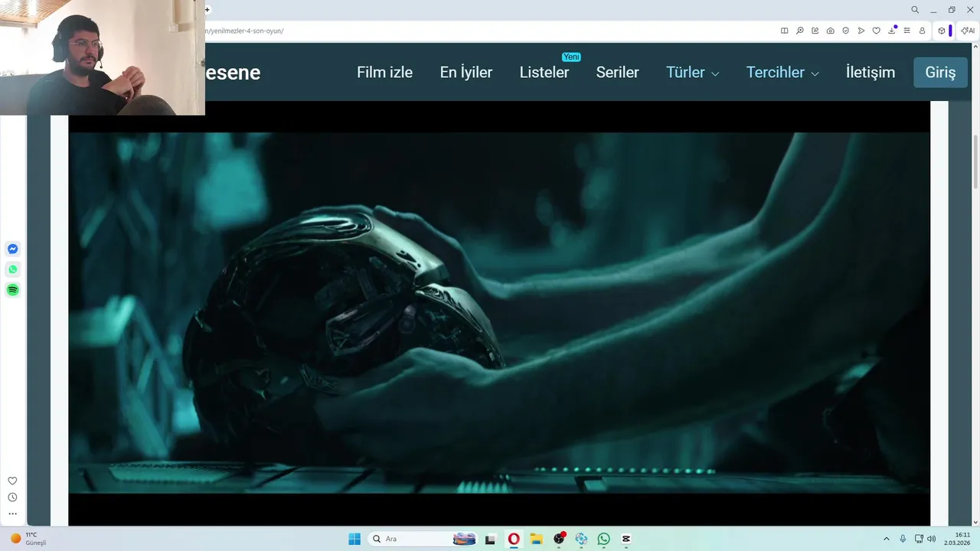Viewport: 980px width, 551px height.
Task: Open the sidebar history clock icon
Action: pyautogui.click(x=12, y=497)
